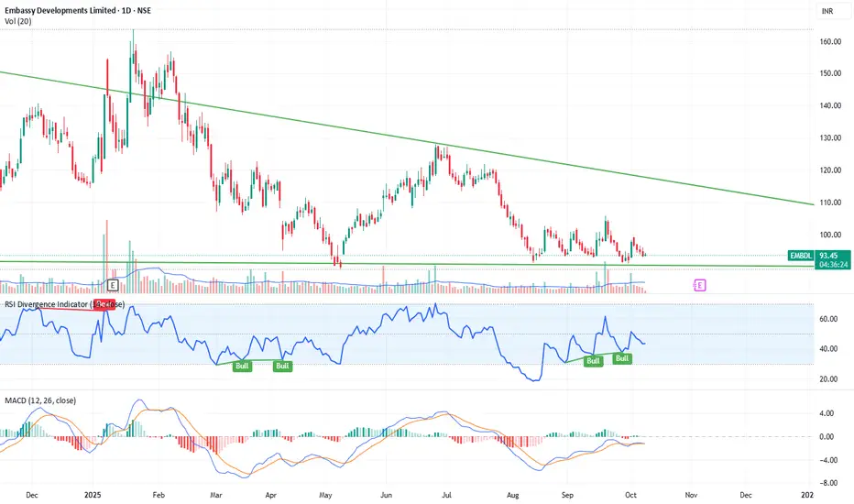Click the Nov label on the time axis
The image size is (854, 504).
691,495
